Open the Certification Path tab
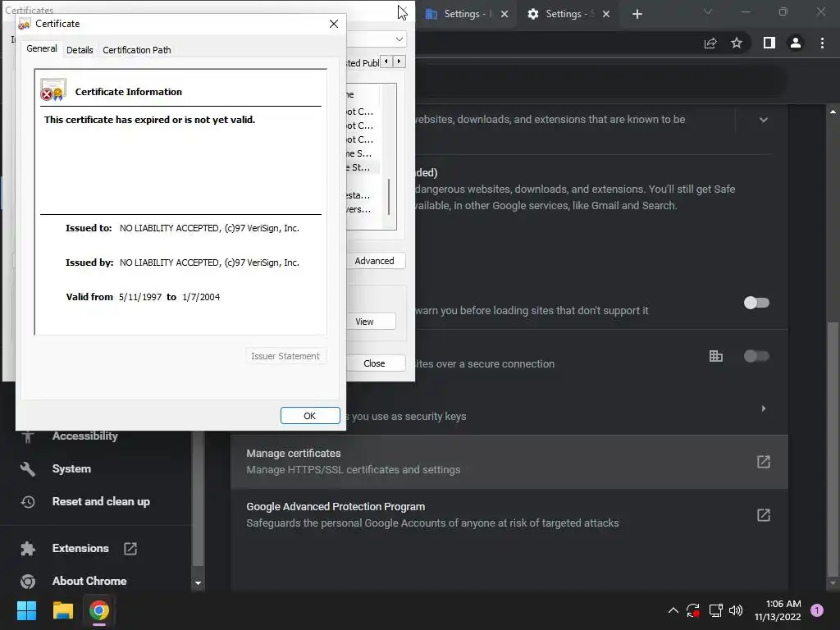This screenshot has width=840, height=630. 137,50
